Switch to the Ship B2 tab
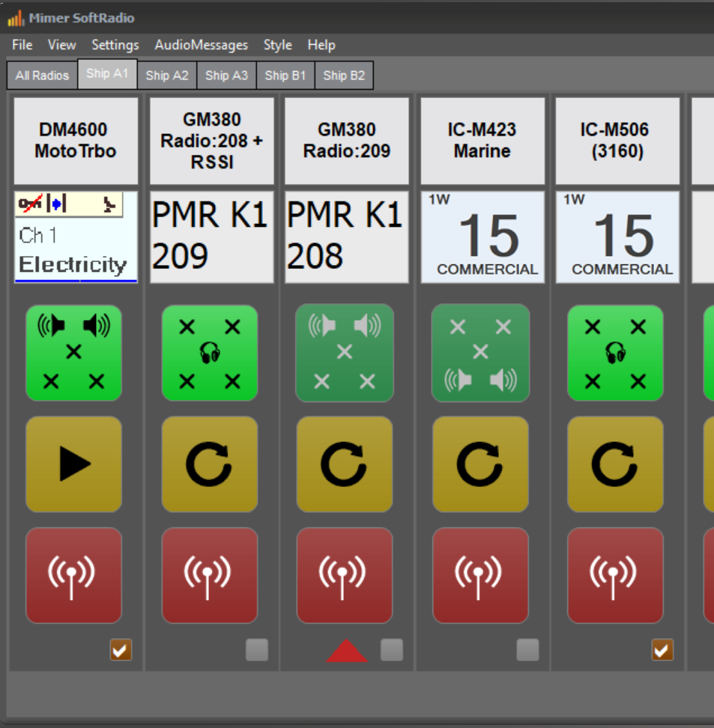Image resolution: width=714 pixels, height=728 pixels. click(x=344, y=75)
